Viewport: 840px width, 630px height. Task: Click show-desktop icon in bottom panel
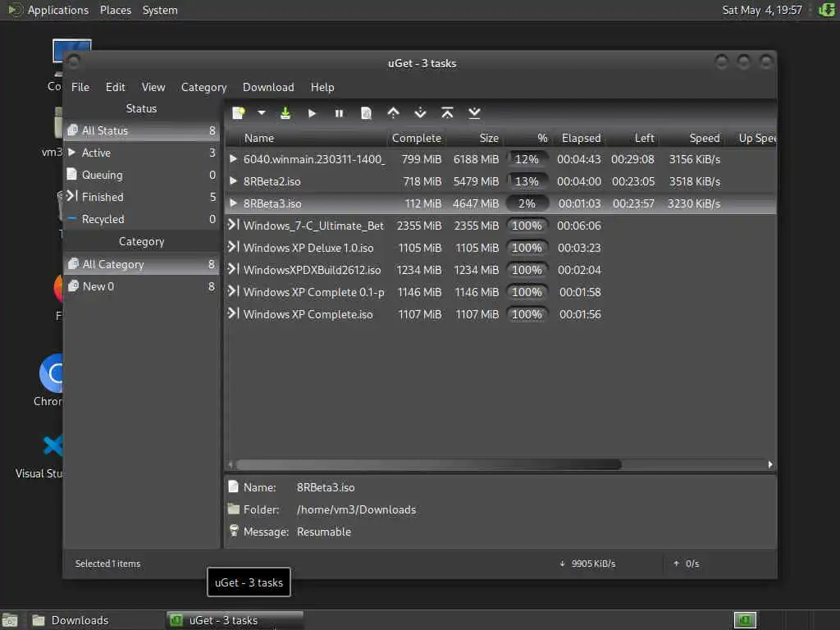10,621
